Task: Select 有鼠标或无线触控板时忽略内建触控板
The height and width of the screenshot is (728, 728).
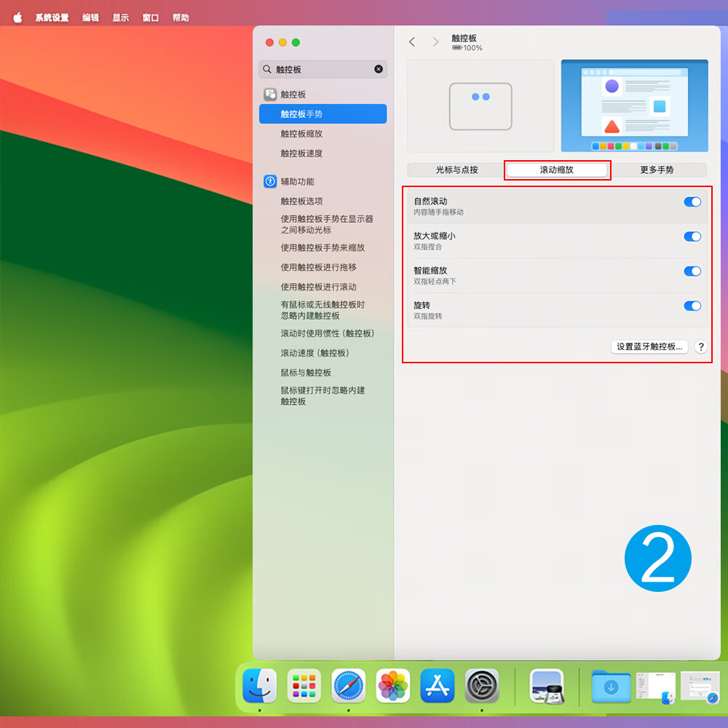Action: tap(323, 310)
